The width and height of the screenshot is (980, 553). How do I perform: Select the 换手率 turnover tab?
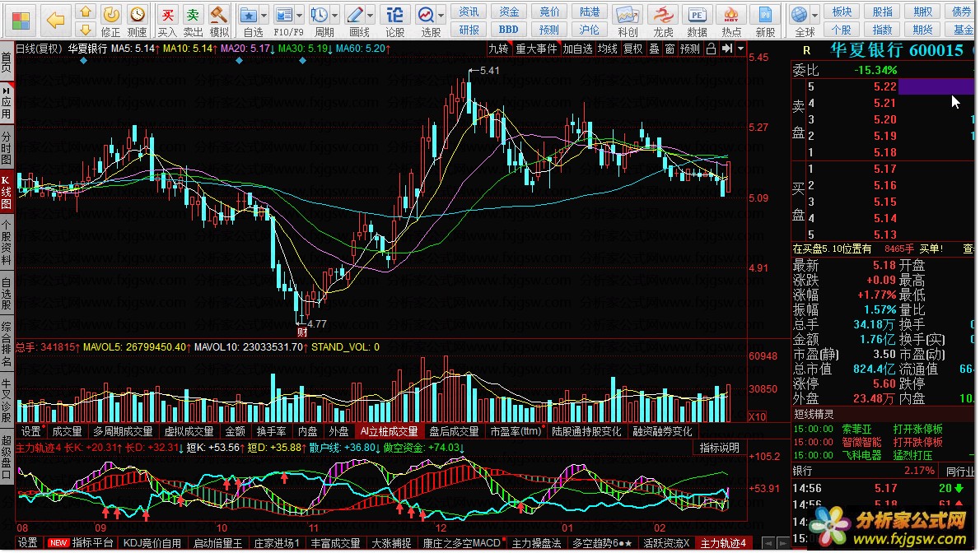[272, 431]
